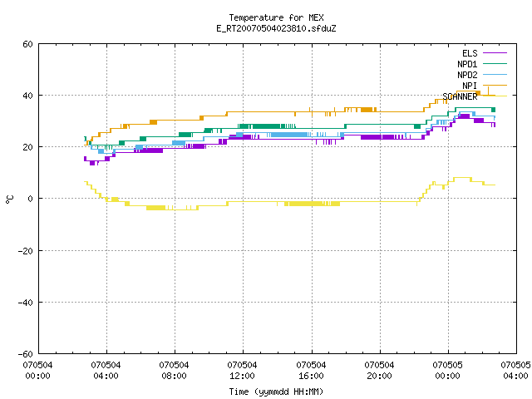The height and width of the screenshot is (399, 532).
Task: Click the x-axis label 070504 20:00
Action: click(379, 371)
